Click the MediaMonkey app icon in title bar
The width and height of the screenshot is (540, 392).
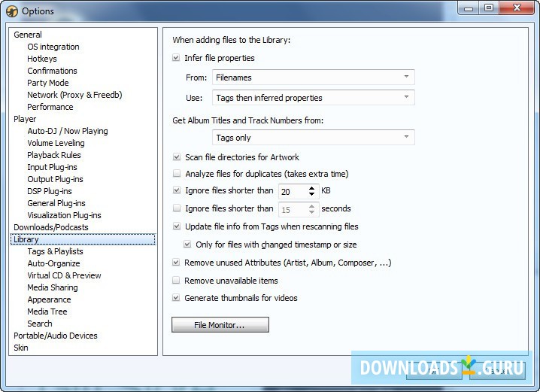point(12,11)
